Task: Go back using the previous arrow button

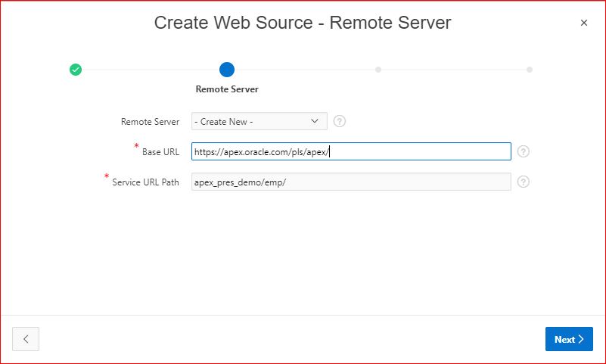Action: pos(26,339)
